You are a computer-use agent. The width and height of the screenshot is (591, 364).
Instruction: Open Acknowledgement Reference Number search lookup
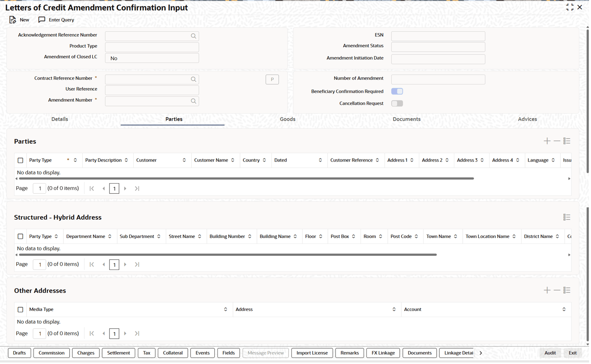coord(194,36)
